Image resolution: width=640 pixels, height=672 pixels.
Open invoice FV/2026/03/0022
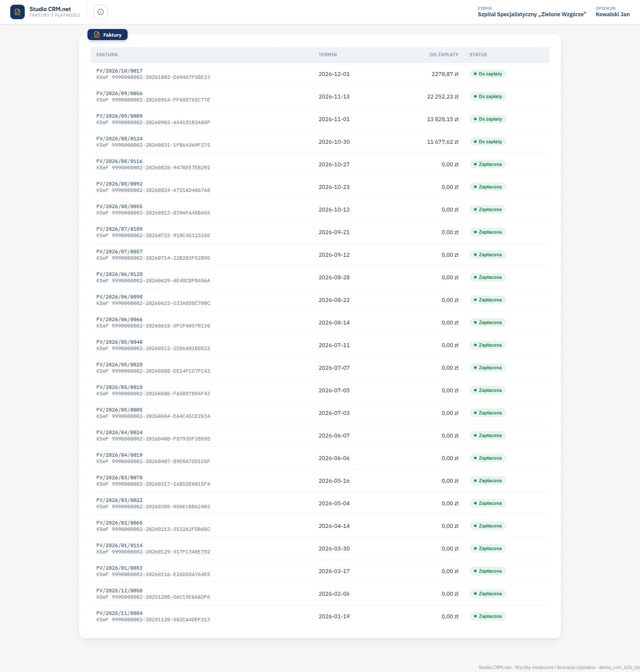click(119, 500)
